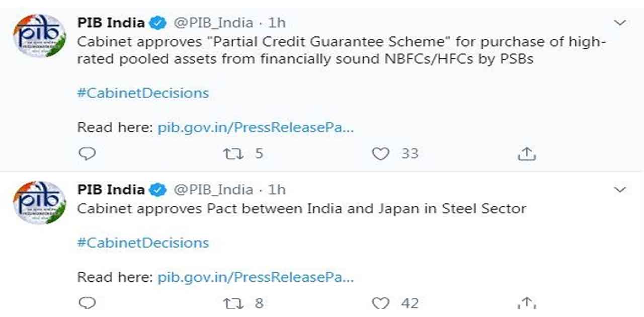Image resolution: width=644 pixels, height=317 pixels.
Task: Open the dropdown caret on the second tweet
Action: click(620, 190)
